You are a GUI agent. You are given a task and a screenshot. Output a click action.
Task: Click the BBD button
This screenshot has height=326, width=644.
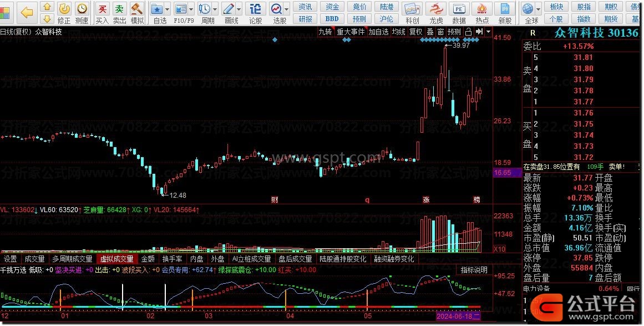332,18
